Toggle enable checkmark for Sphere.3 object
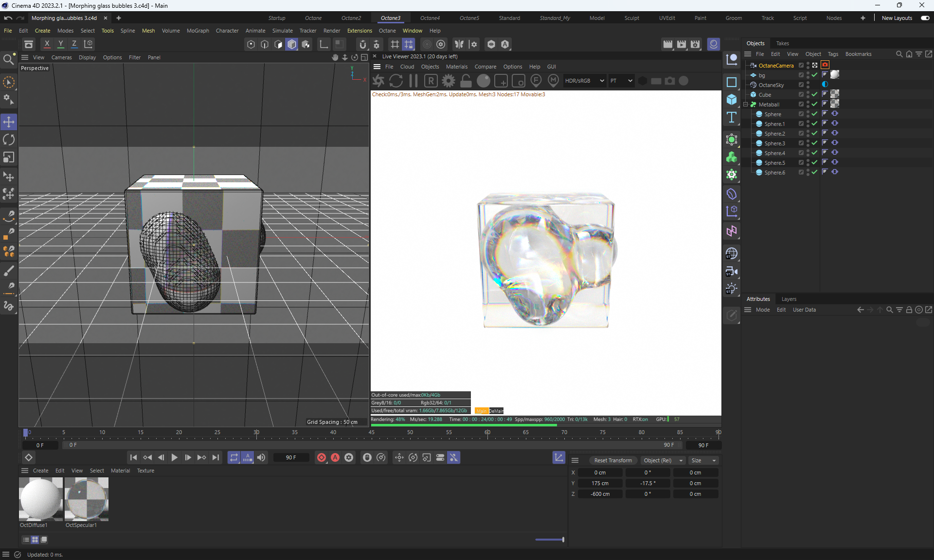Viewport: 934px width, 560px height. click(x=814, y=143)
